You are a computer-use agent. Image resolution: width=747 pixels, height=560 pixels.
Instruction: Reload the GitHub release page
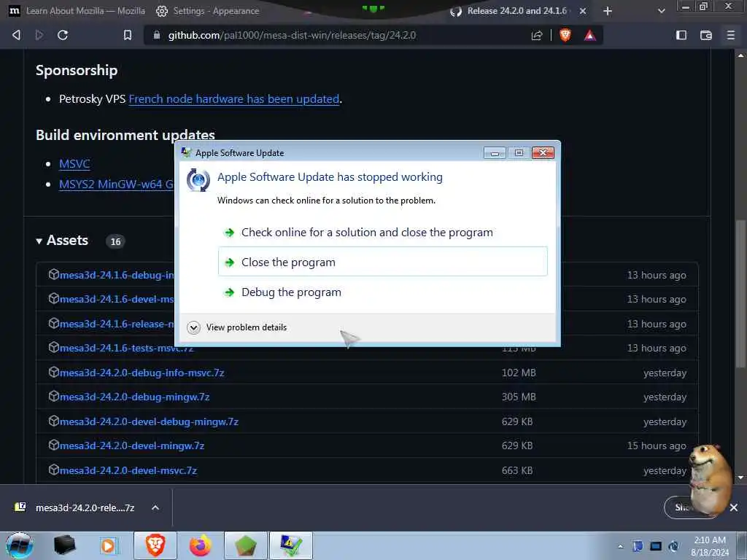click(63, 35)
